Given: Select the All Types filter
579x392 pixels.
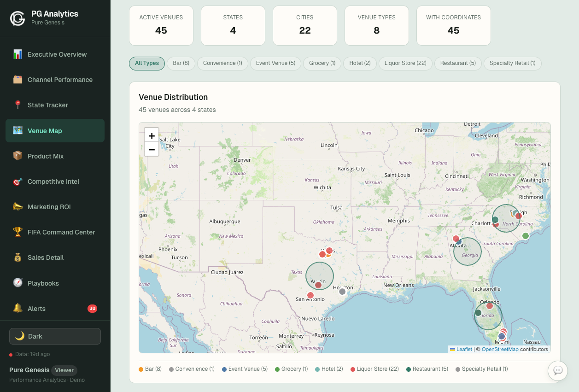Looking at the screenshot, I should pos(147,64).
